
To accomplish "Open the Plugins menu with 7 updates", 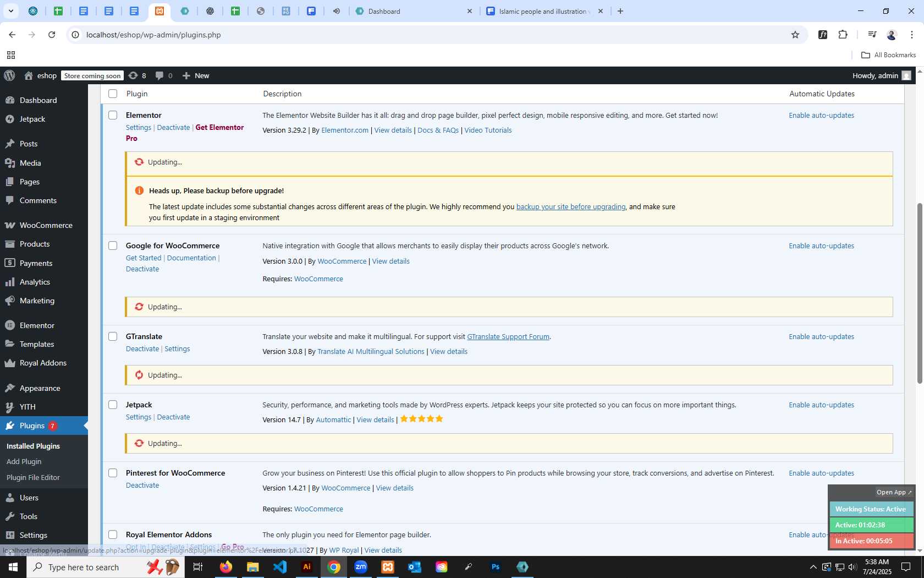I will [x=44, y=426].
